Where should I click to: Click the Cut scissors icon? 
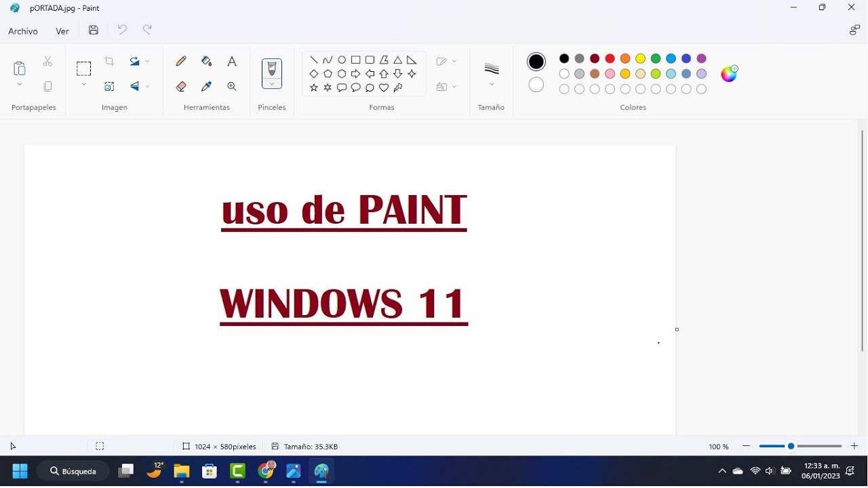tap(47, 62)
